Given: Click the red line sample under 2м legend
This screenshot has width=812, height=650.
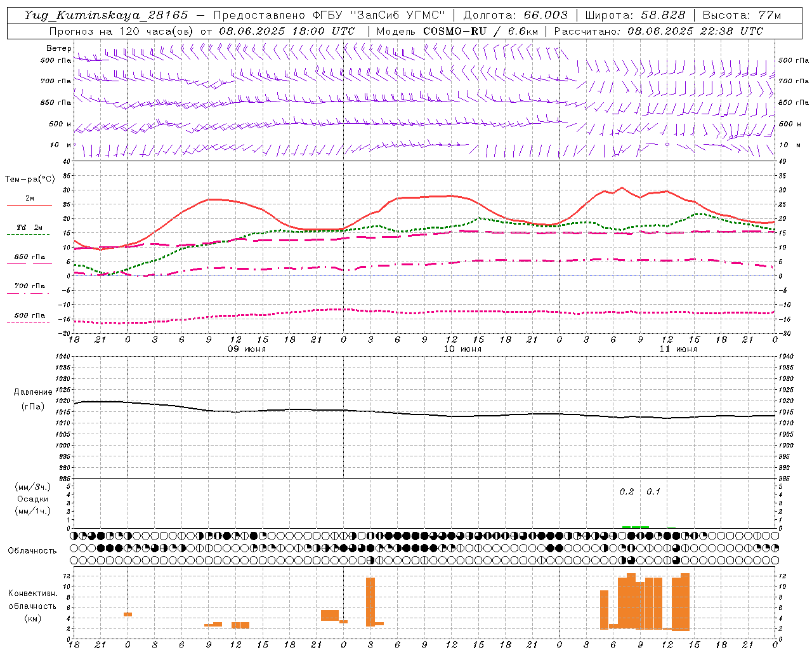Looking at the screenshot, I should [x=29, y=206].
